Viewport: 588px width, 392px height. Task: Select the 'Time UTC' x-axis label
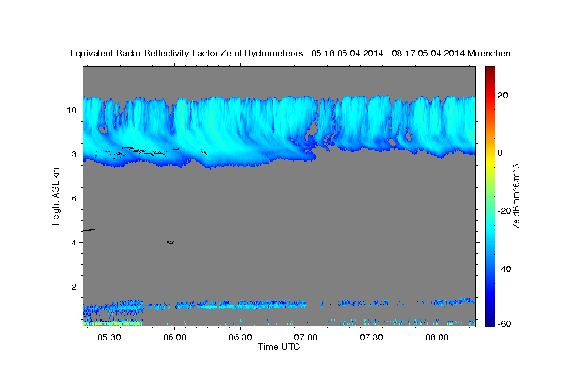click(x=279, y=347)
